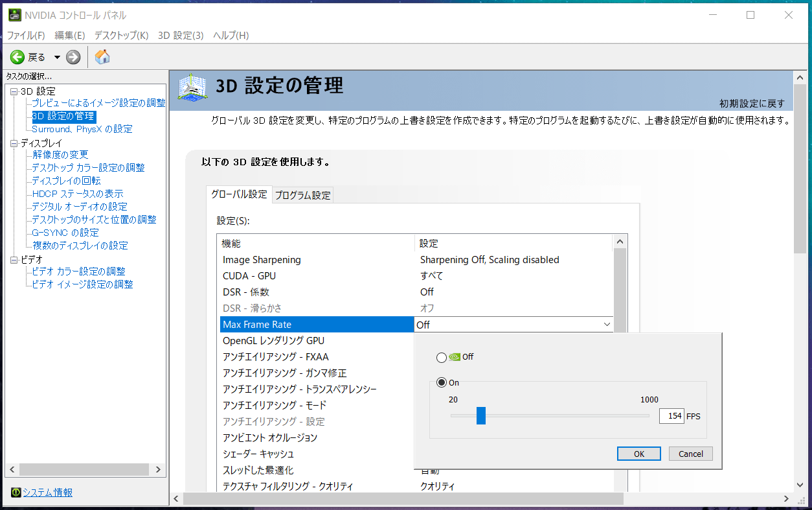The image size is (812, 510).
Task: Switch to the グローバル設定 tab
Action: point(239,194)
